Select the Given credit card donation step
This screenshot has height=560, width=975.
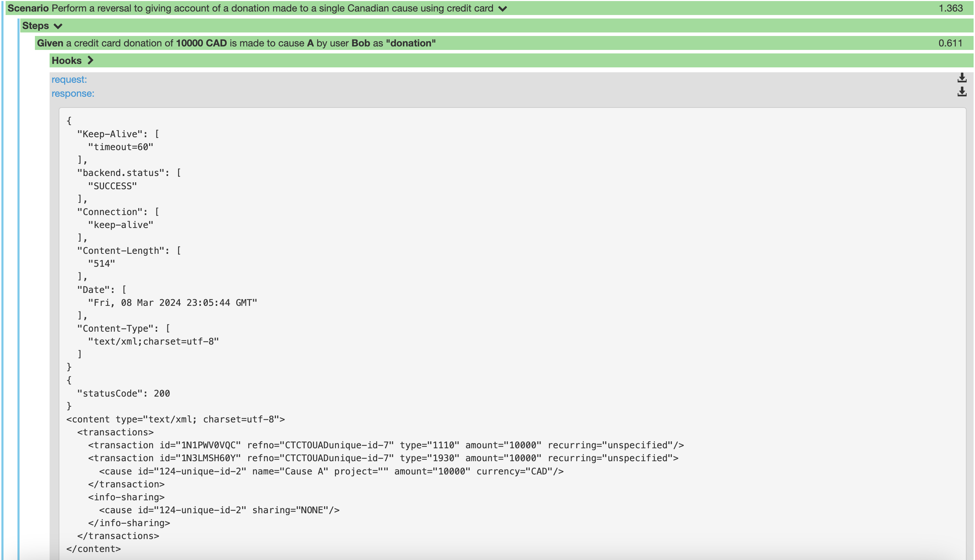[x=236, y=43]
